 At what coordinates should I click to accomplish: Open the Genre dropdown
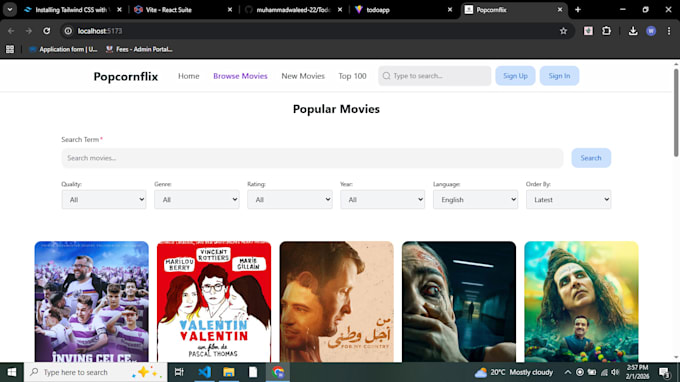196,199
